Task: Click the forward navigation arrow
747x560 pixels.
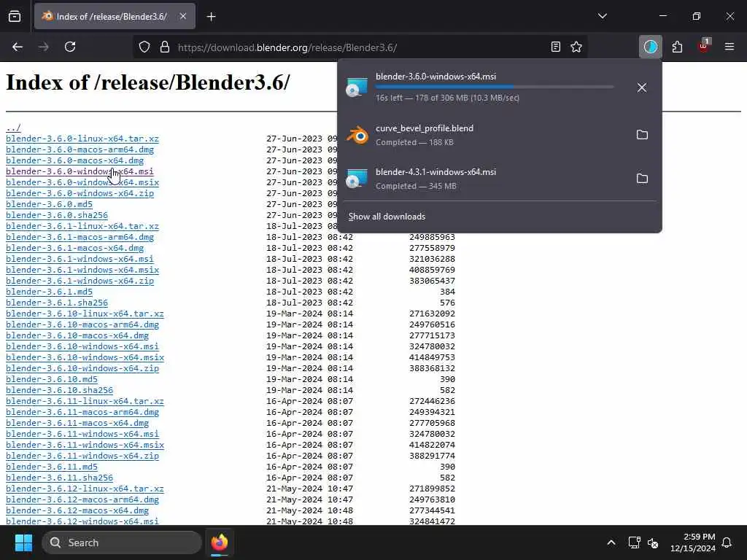Action: coord(44,47)
